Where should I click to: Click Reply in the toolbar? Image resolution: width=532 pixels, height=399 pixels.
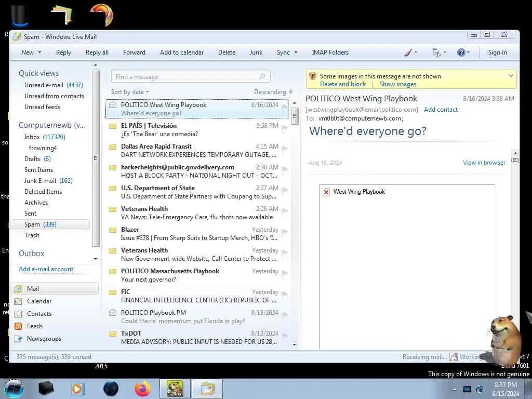[x=63, y=52]
